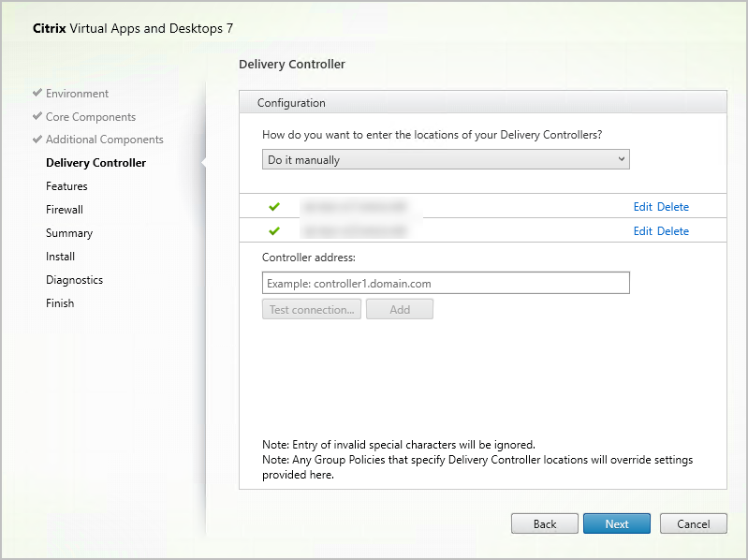Viewport: 748px width, 560px height.
Task: Click the Additional Components checkmark icon
Action: point(37,140)
